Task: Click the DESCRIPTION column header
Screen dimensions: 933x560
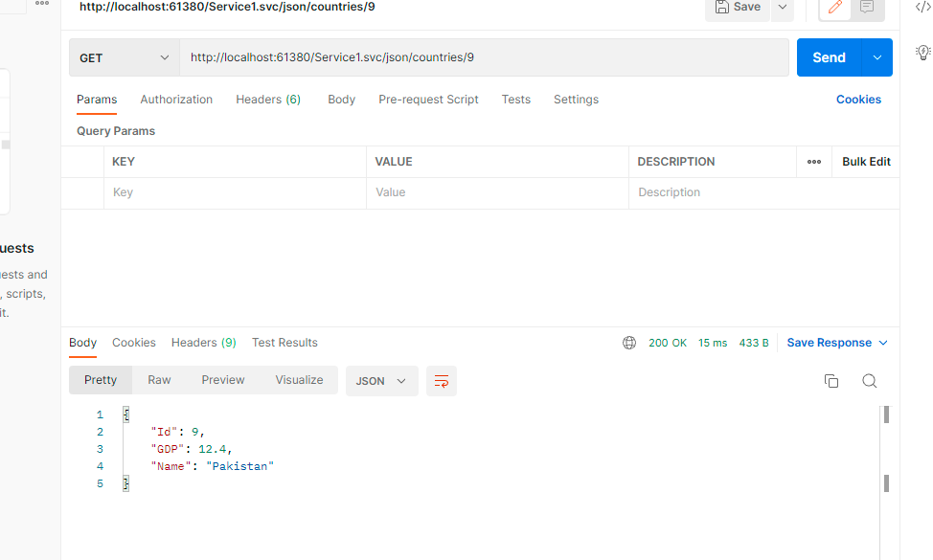Action: (x=676, y=162)
